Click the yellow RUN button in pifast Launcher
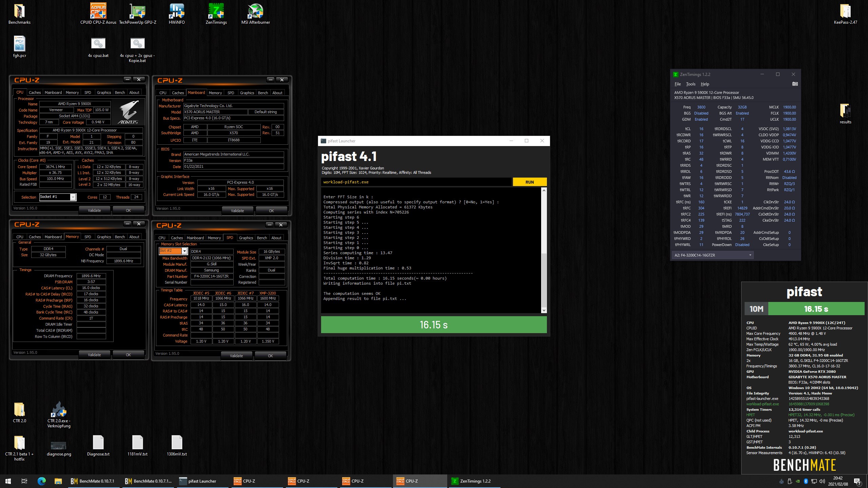This screenshot has width=868, height=488. (x=530, y=182)
